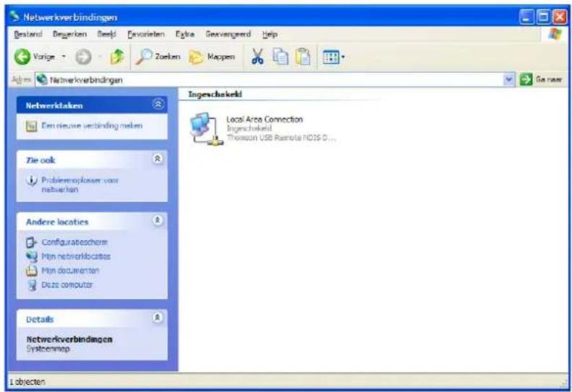Open Mijn documenten link
This screenshot has height=392, width=572.
pyautogui.click(x=70, y=271)
